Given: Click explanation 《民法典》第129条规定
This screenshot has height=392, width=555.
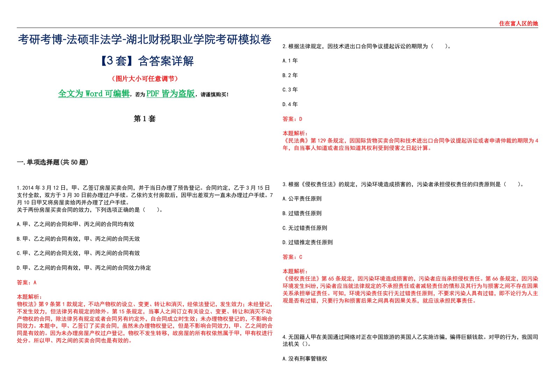Looking at the screenshot, I should [x=411, y=144].
